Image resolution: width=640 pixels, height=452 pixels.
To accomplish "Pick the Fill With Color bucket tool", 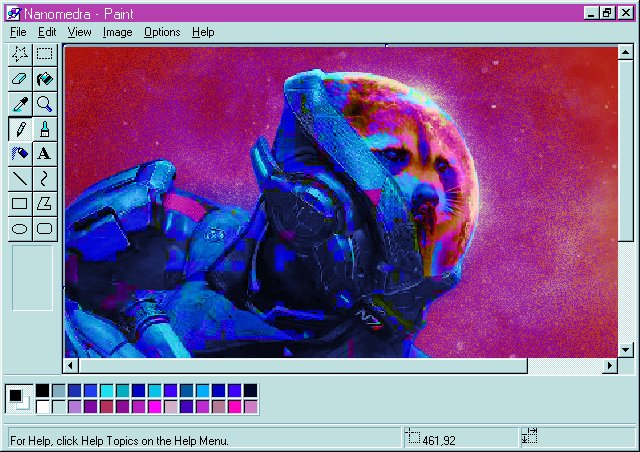I will (x=44, y=79).
